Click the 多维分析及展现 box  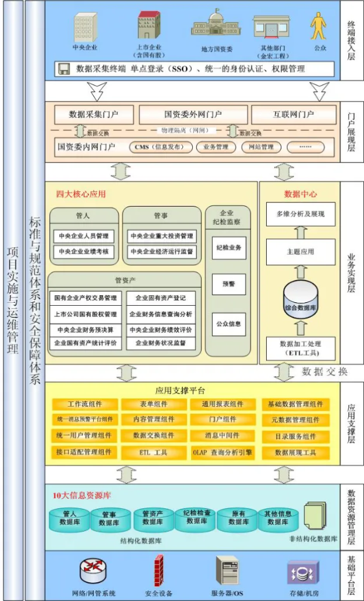click(x=300, y=215)
